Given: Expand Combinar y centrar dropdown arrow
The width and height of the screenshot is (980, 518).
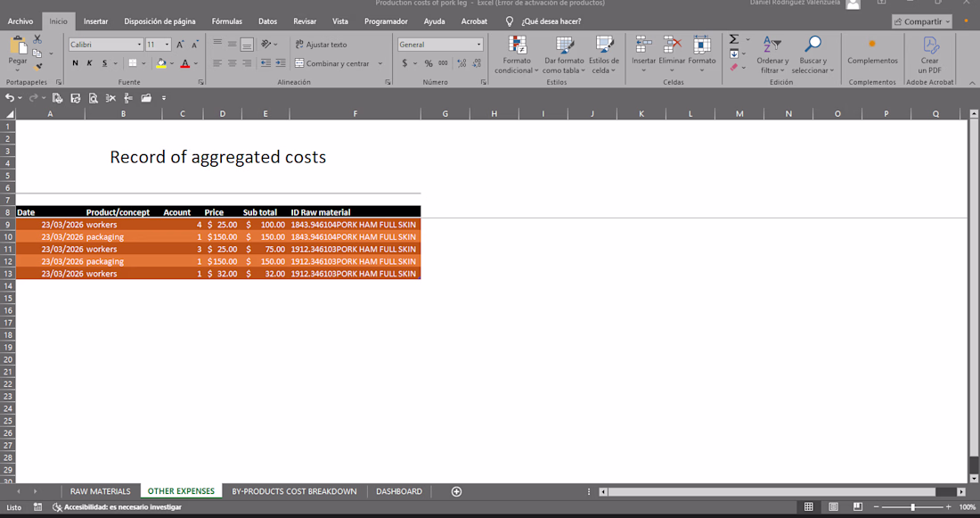Looking at the screenshot, I should (380, 63).
